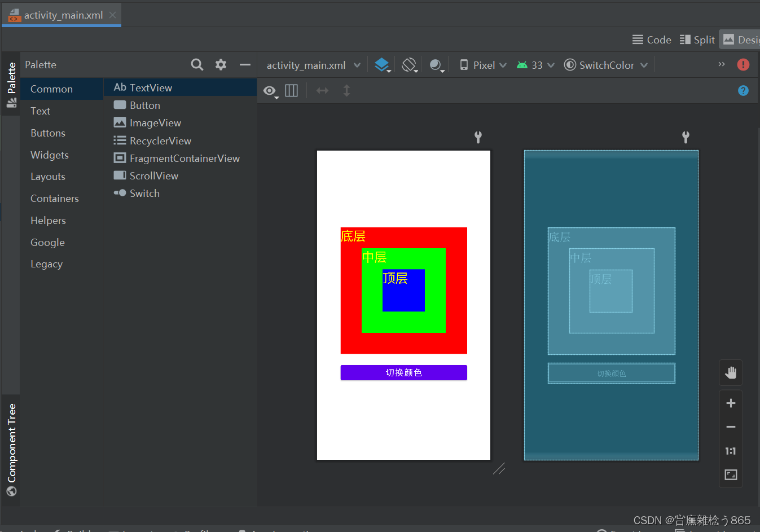This screenshot has height=532, width=760.
Task: Click the zoom out minus control
Action: (730, 427)
